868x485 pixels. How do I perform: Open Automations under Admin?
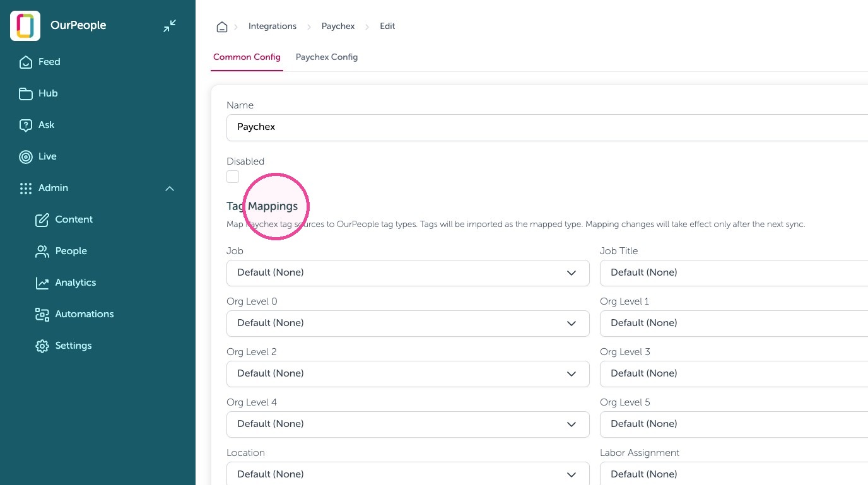click(x=85, y=314)
